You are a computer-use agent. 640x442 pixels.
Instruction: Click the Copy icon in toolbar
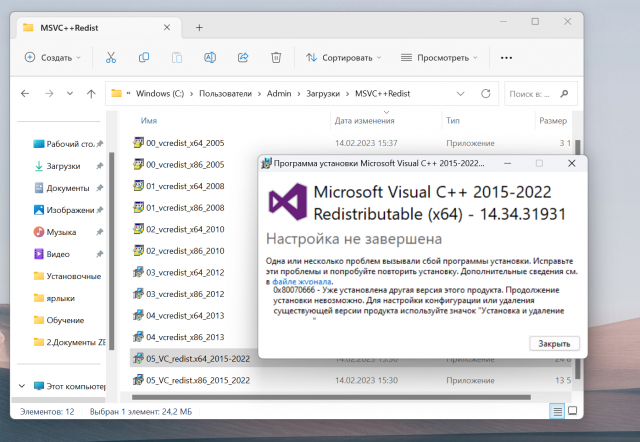pyautogui.click(x=144, y=58)
